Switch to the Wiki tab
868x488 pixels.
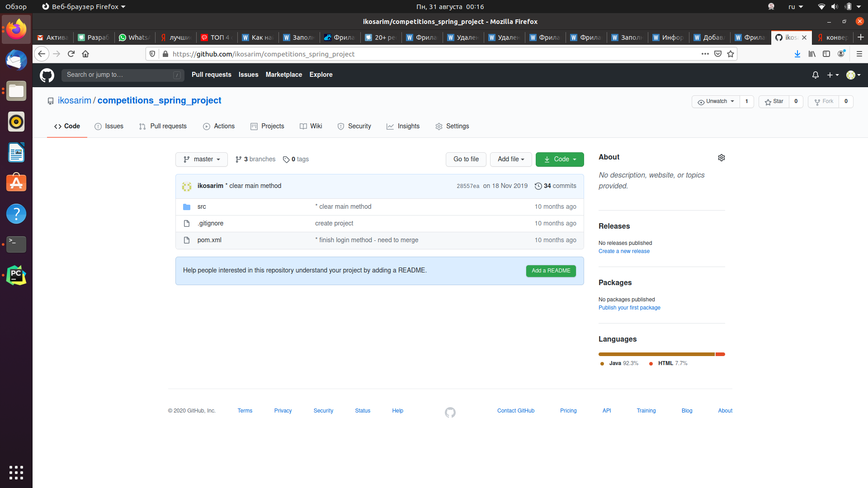(x=311, y=126)
